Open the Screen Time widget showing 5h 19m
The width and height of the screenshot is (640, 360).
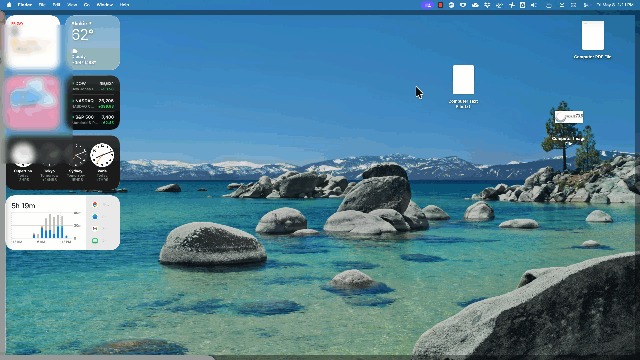63,222
